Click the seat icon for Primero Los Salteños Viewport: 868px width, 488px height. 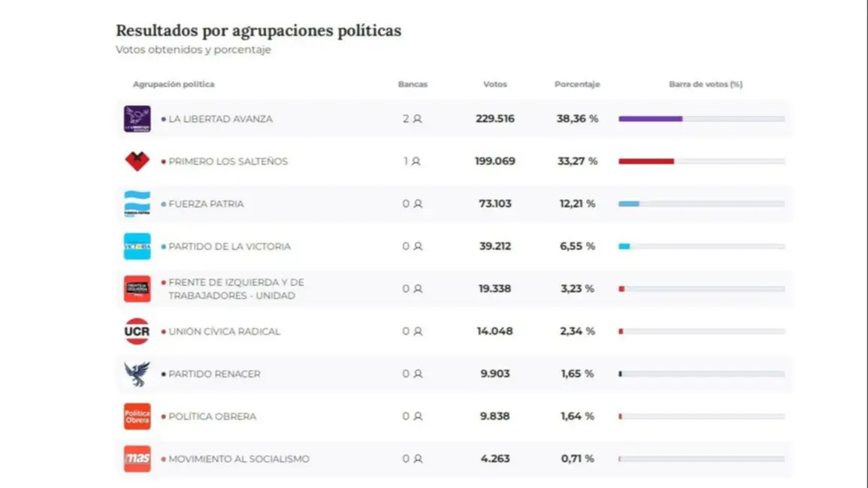click(x=416, y=161)
